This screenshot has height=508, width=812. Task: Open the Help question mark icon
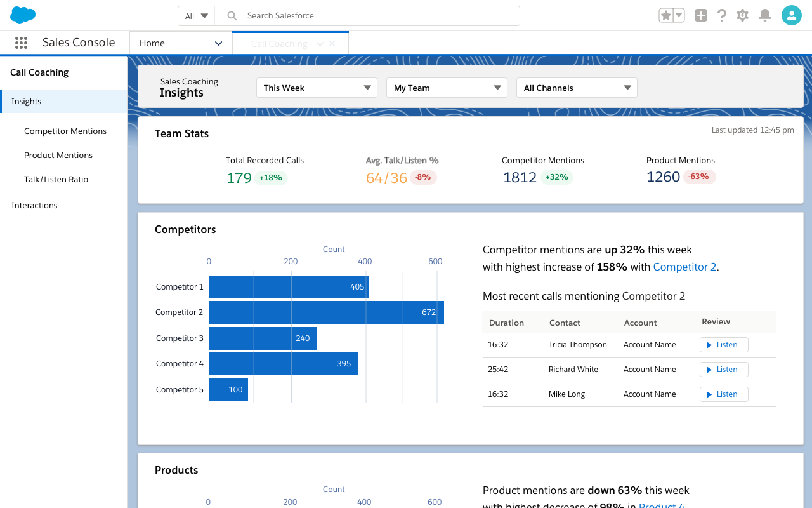pyautogui.click(x=721, y=16)
